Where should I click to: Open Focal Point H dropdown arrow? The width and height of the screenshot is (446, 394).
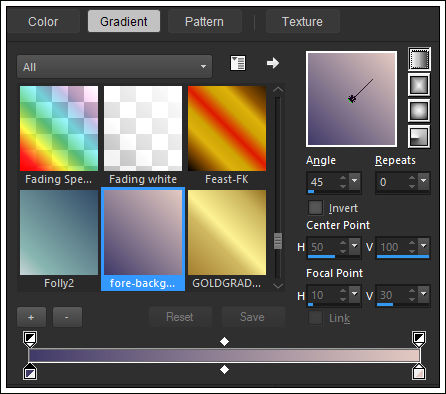click(354, 294)
